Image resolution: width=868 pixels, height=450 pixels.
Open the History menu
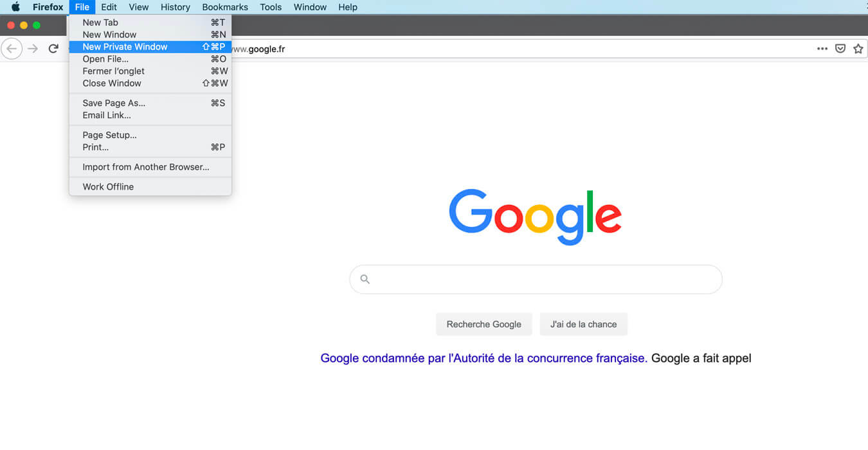pos(176,7)
